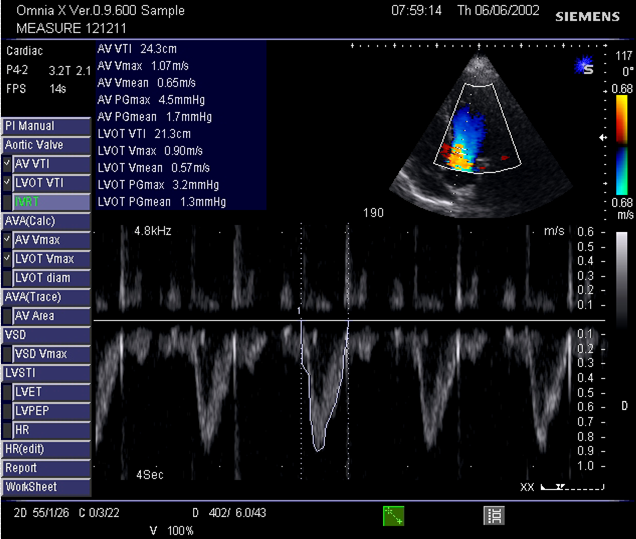The image size is (636, 539).
Task: Toggle the LVET checkbox
Action: (x=7, y=392)
